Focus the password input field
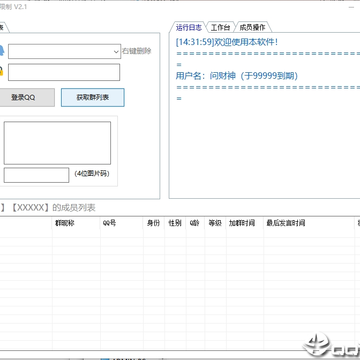Screen dimensions: 360x360 [x=64, y=72]
